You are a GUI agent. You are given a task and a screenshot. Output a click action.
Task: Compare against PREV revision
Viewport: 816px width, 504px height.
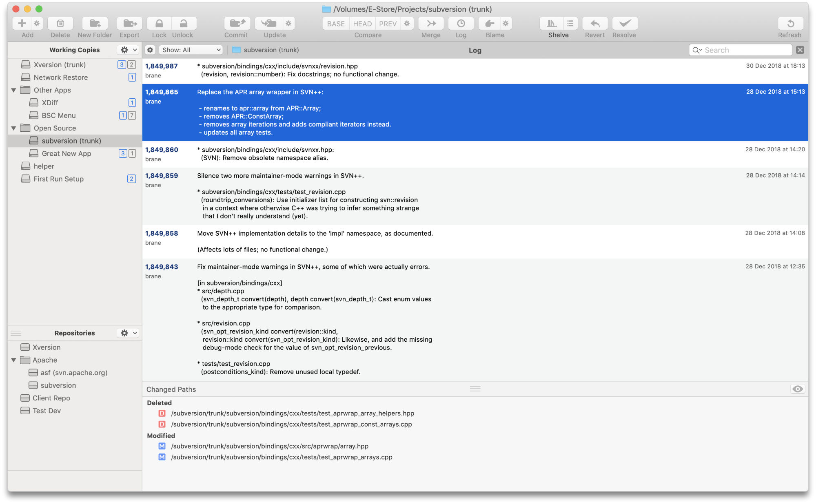(388, 24)
